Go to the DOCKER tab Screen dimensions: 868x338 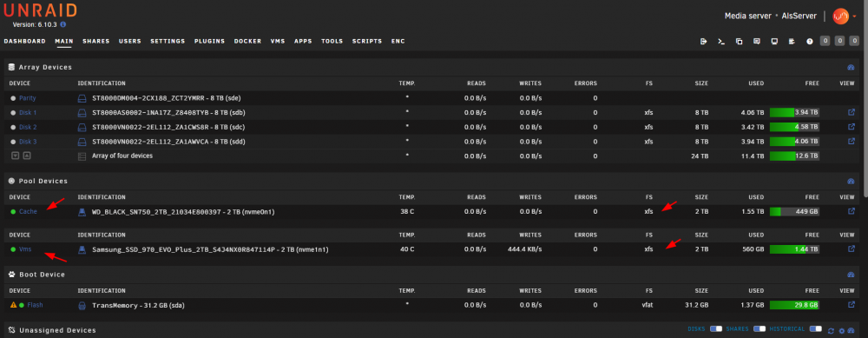[x=247, y=41]
